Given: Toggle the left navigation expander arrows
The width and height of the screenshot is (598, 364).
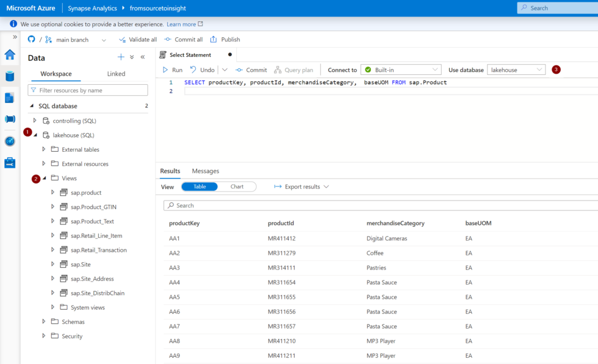Looking at the screenshot, I should [x=15, y=35].
